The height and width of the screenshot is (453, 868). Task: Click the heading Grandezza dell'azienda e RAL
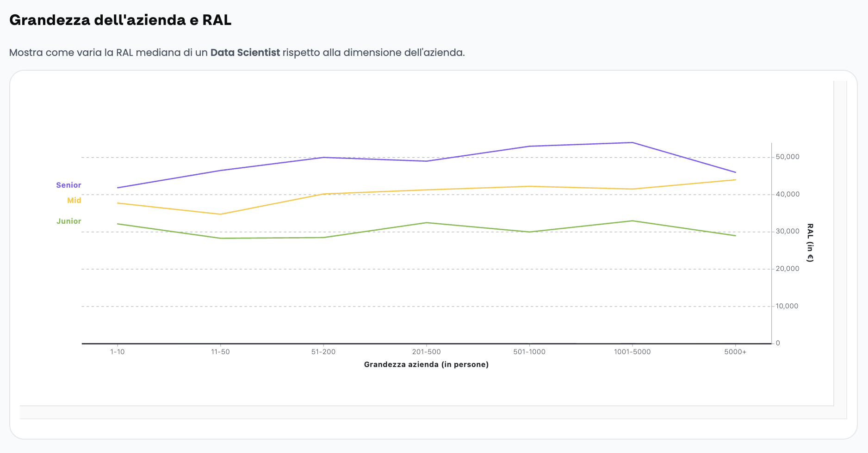coord(120,20)
